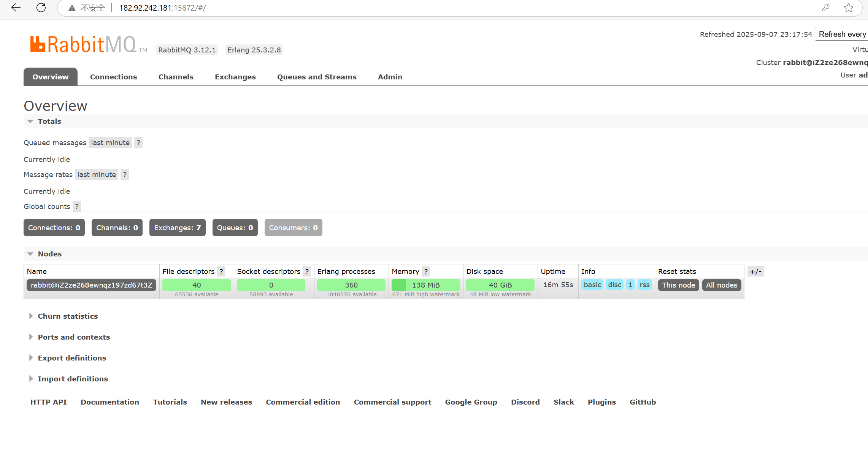Click the Memory 138 MiB usage bar
Image resolution: width=868 pixels, height=468 pixels.
(x=426, y=285)
